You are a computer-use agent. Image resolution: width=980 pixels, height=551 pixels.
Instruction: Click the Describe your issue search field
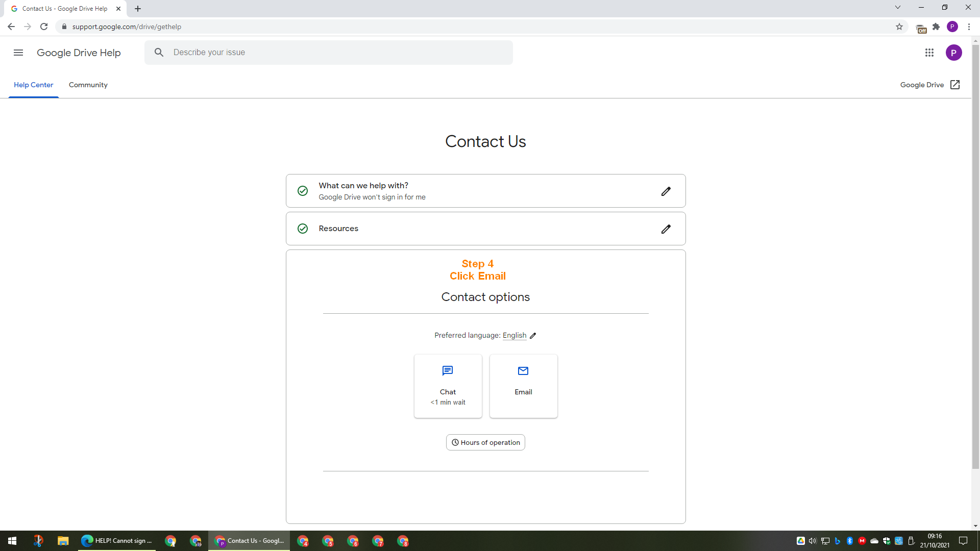point(330,53)
